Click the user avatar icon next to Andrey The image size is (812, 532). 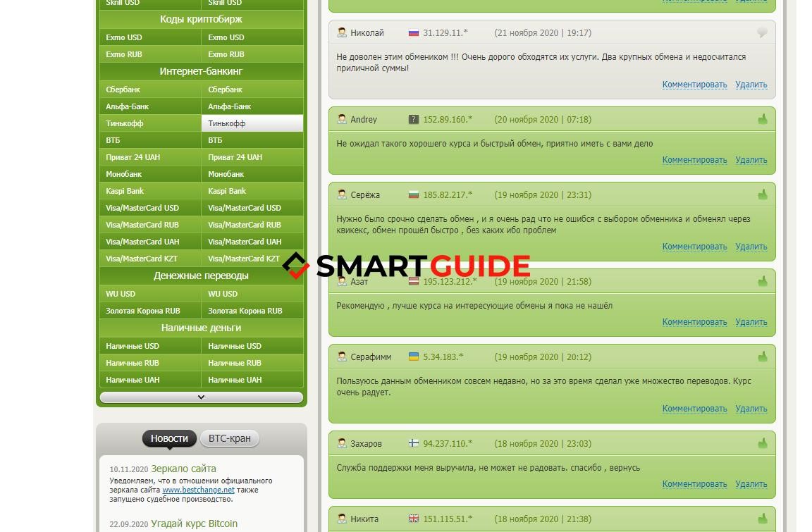click(342, 119)
